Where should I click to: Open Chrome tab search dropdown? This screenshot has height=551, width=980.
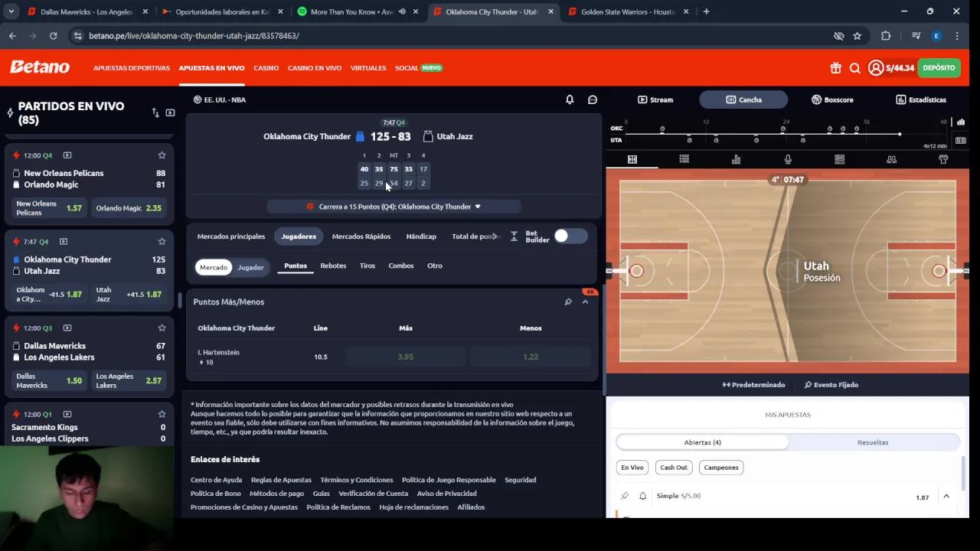[11, 11]
